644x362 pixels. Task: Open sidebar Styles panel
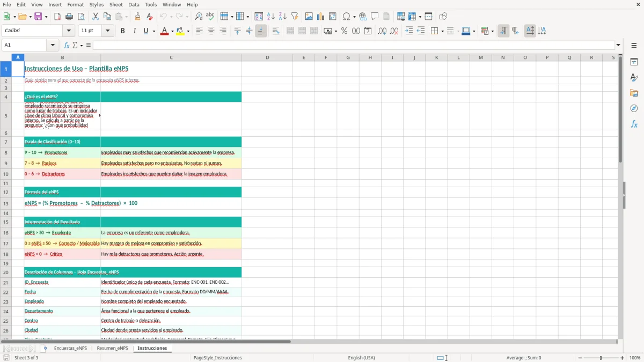pyautogui.click(x=634, y=77)
